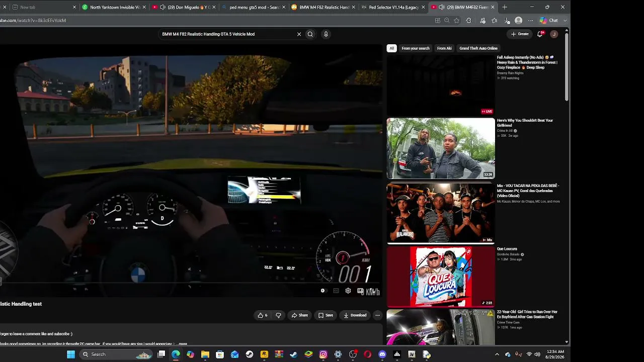The height and width of the screenshot is (362, 644).
Task: Open 'Here's Why You Shouldn't Beat' thumbnail
Action: click(441, 148)
